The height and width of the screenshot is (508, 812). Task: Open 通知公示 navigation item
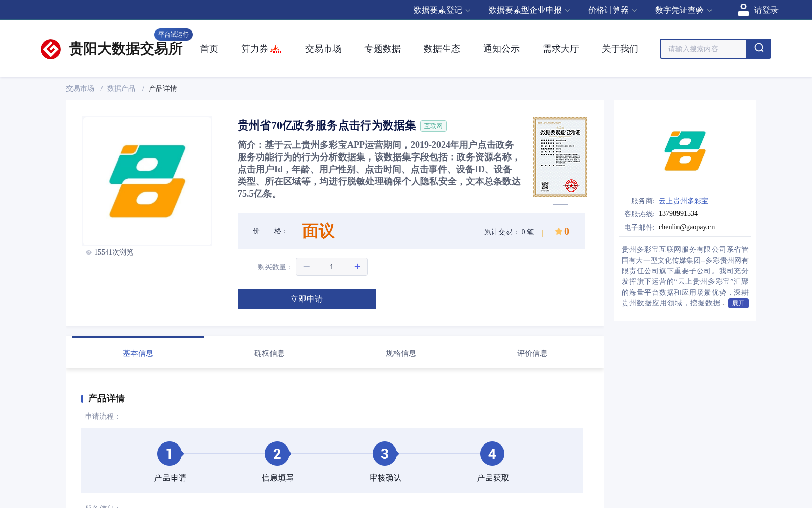(x=501, y=49)
